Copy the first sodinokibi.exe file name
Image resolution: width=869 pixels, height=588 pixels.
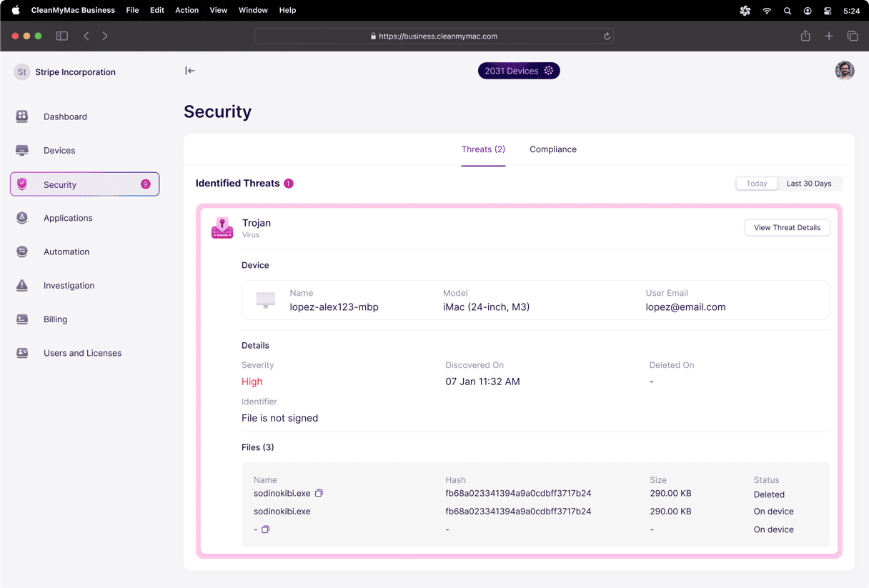pyautogui.click(x=319, y=494)
